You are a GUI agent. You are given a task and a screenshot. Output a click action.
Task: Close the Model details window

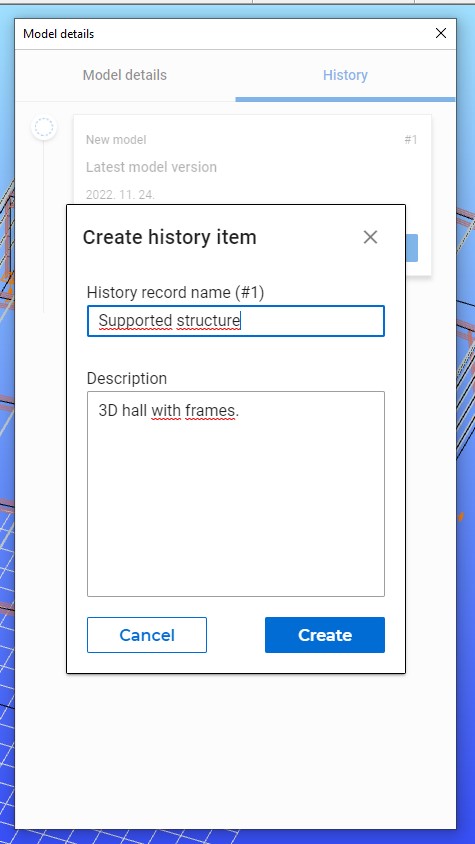(x=441, y=33)
